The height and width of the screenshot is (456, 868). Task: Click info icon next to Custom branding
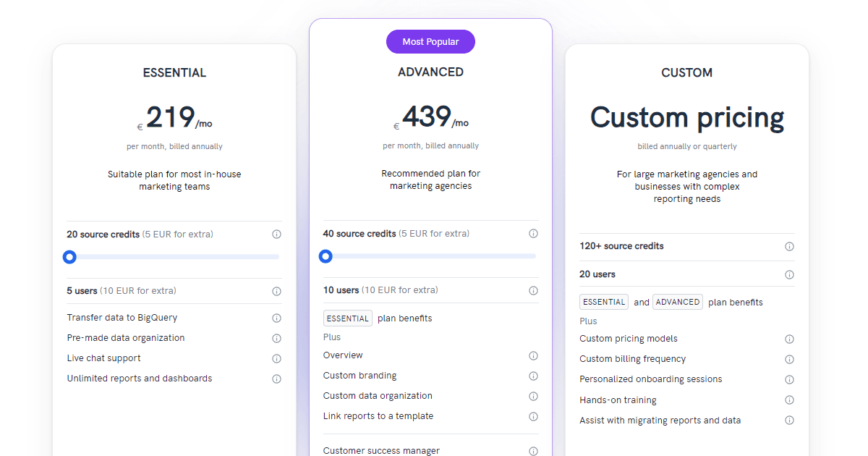click(533, 376)
